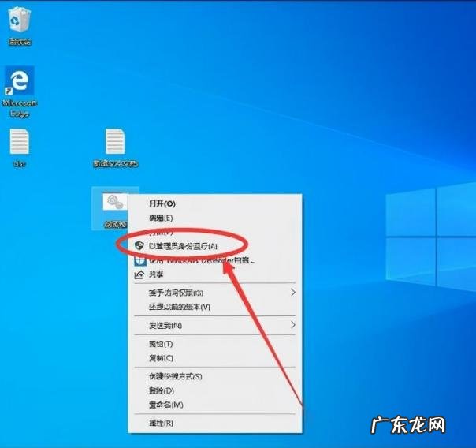Click the Windows Defender scan icon in the menu
The height and width of the screenshot is (448, 476).
pos(140,261)
